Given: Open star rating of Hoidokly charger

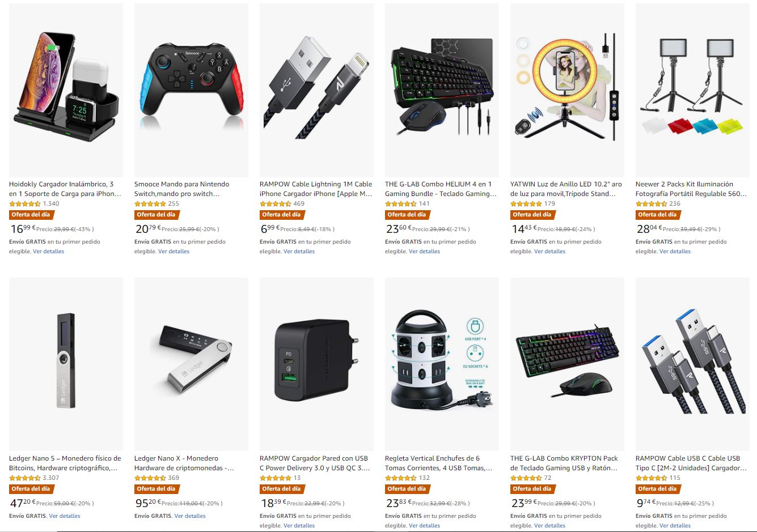Looking at the screenshot, I should (25, 204).
